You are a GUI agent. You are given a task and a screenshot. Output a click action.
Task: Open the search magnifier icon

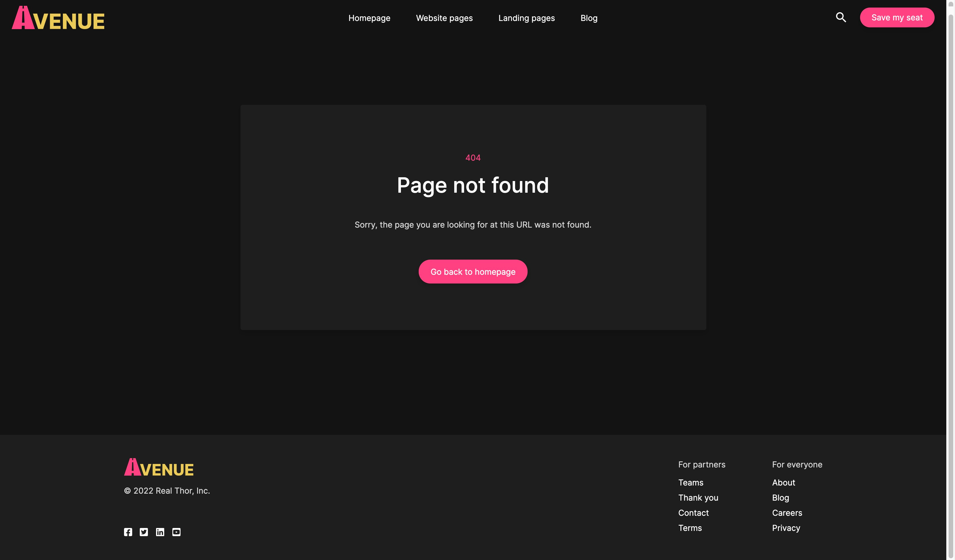coord(841,17)
